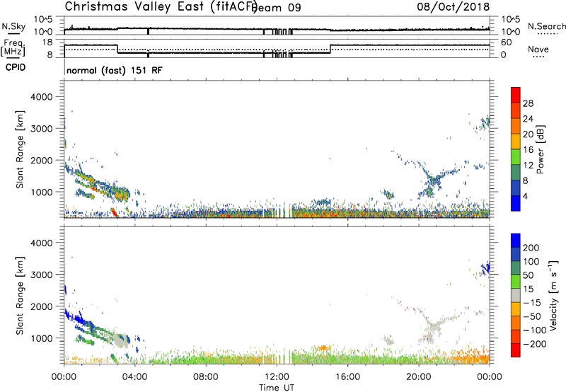This screenshot has height=392, width=566.
Task: Click the '12:00' time tick label
Action: (x=277, y=377)
